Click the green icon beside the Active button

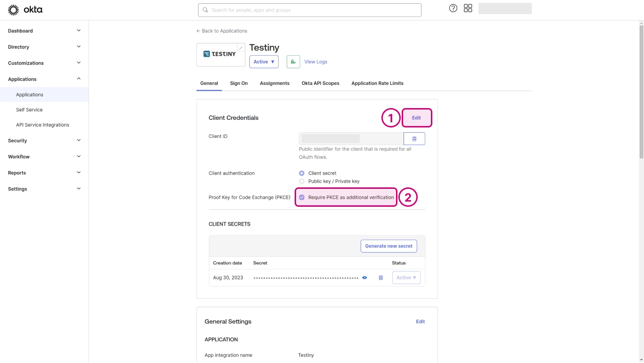293,62
